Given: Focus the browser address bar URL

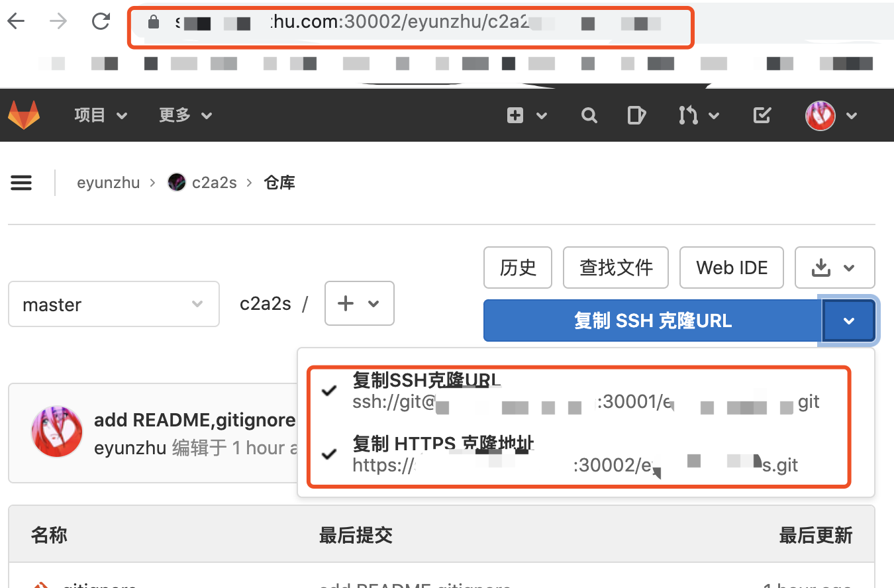Looking at the screenshot, I should pos(411,24).
